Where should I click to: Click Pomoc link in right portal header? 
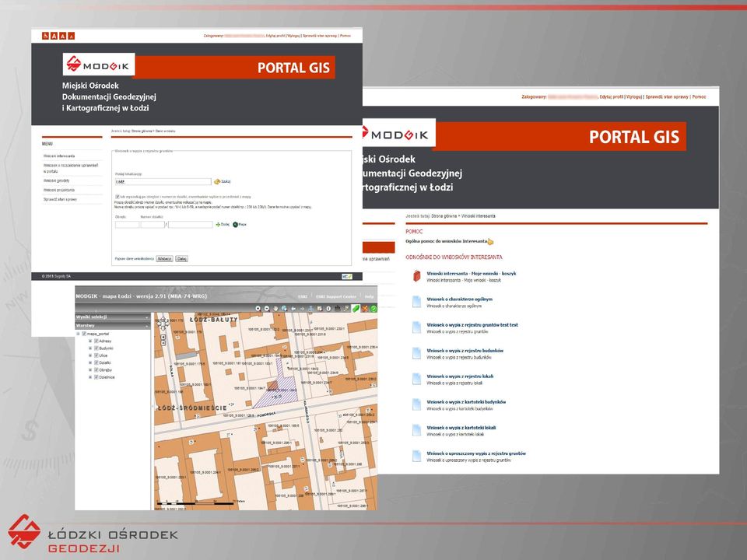699,96
